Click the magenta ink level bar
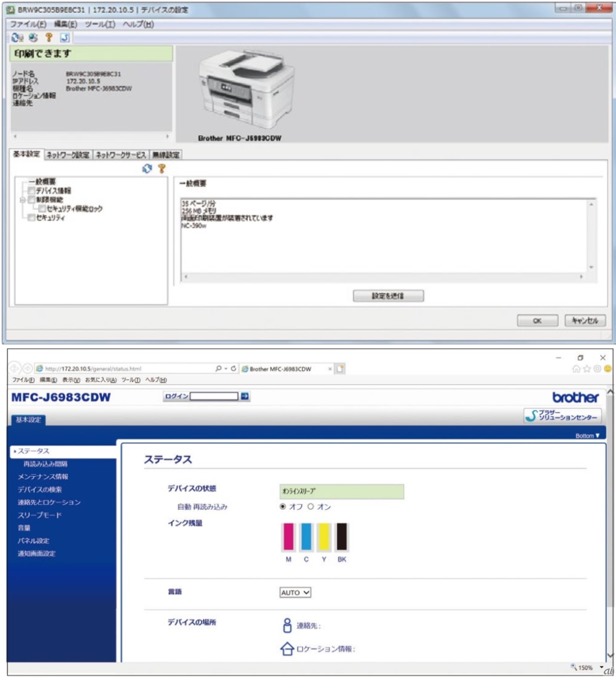 point(288,537)
